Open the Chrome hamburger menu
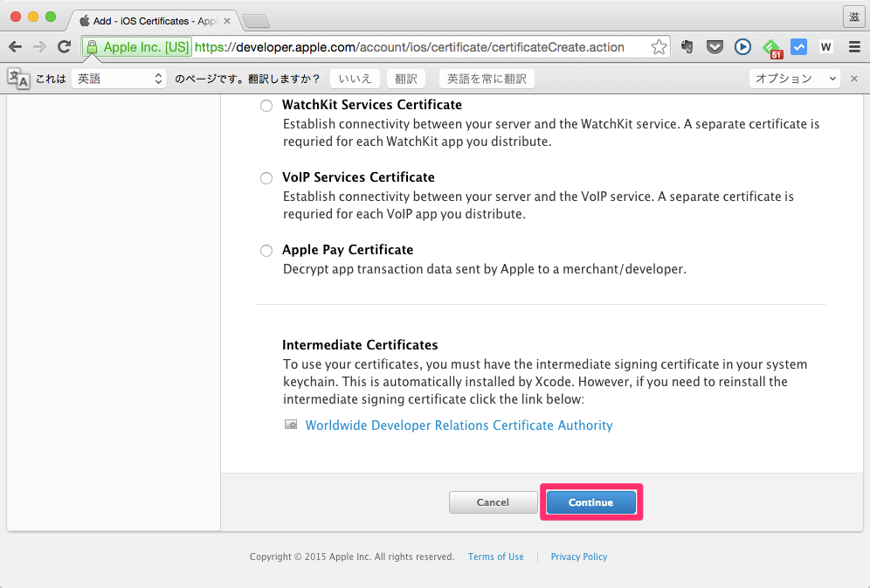This screenshot has height=588, width=870. 854,47
